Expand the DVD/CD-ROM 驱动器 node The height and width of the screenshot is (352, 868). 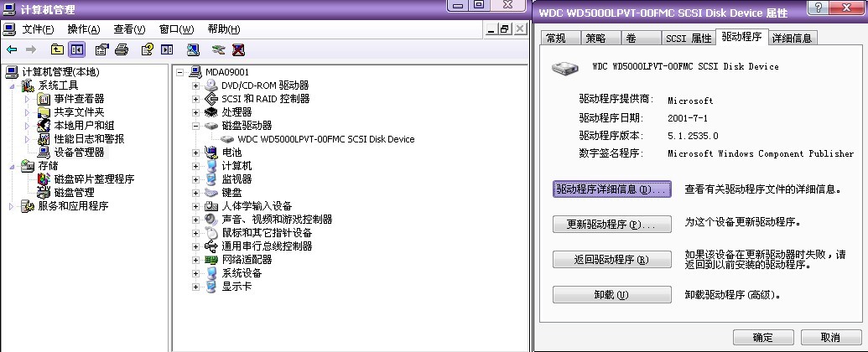click(195, 85)
